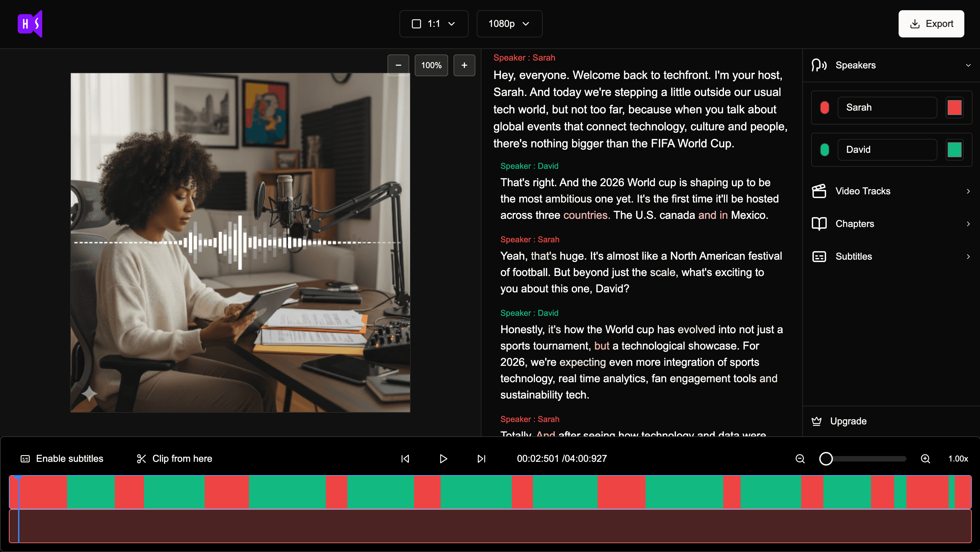Toggle Sarah's speaker color dot

click(824, 107)
